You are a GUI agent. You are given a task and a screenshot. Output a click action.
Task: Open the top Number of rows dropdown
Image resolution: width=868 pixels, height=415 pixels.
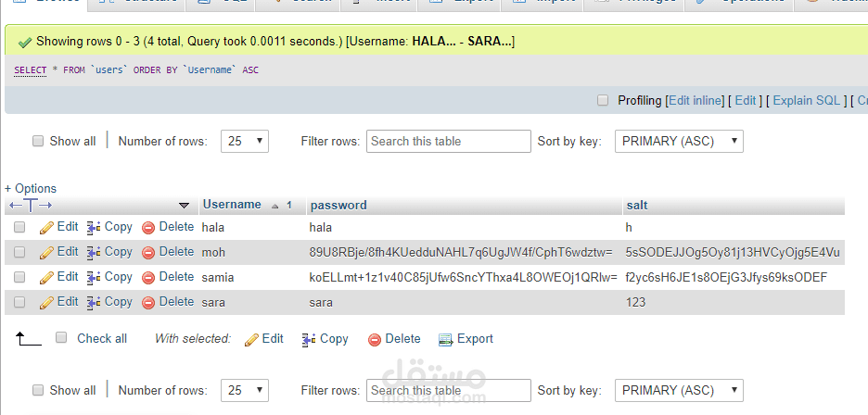[245, 141]
